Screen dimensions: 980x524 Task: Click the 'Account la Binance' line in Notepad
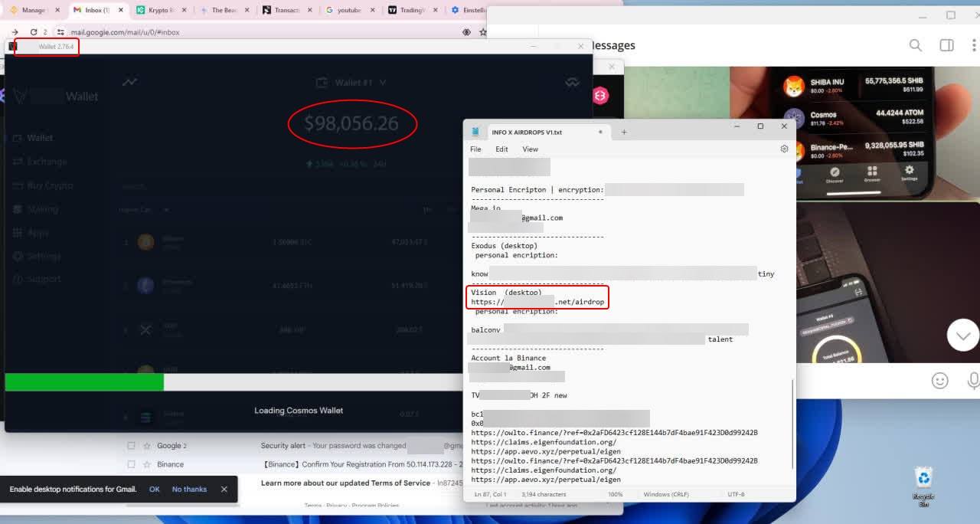click(508, 358)
